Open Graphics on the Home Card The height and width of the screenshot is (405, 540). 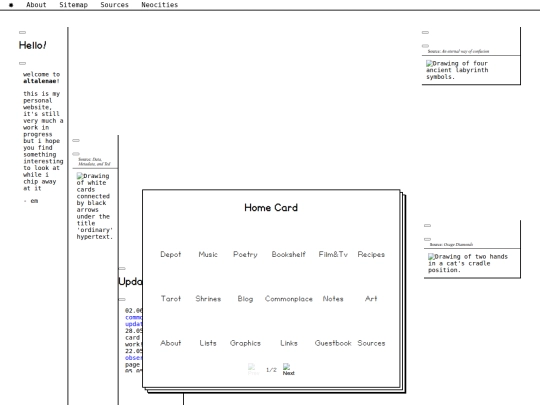(x=245, y=343)
